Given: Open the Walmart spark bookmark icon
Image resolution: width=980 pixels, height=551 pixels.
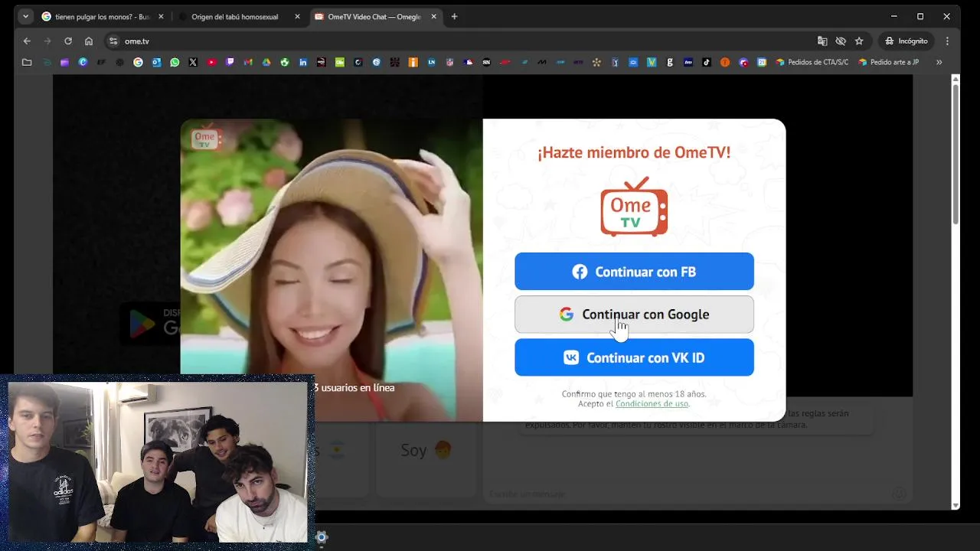Looking at the screenshot, I should click(596, 62).
